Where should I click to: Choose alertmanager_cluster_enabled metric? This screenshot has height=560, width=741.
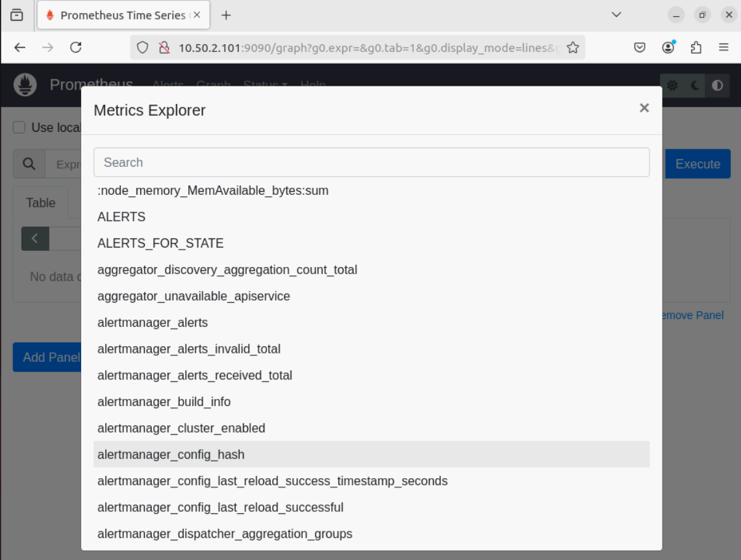click(x=371, y=428)
